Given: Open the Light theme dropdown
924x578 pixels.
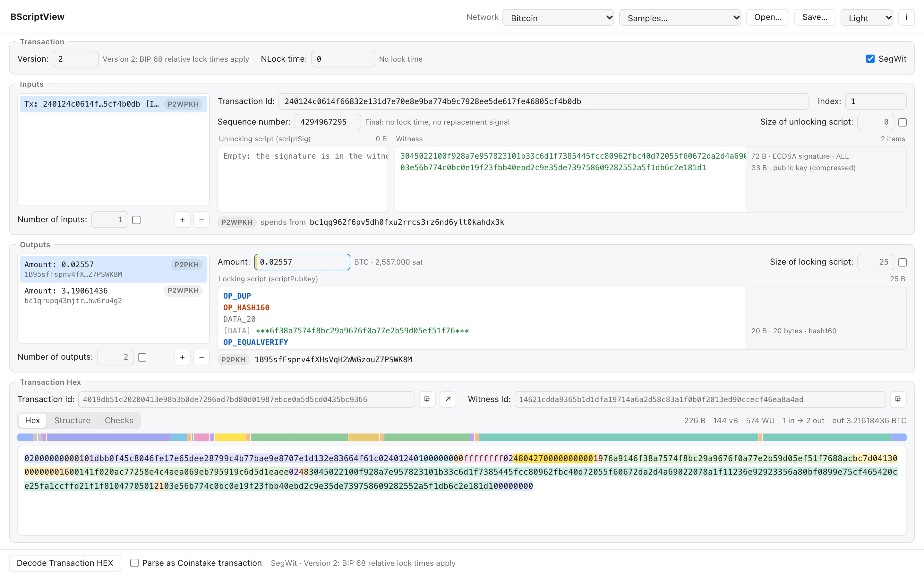Looking at the screenshot, I should 867,18.
